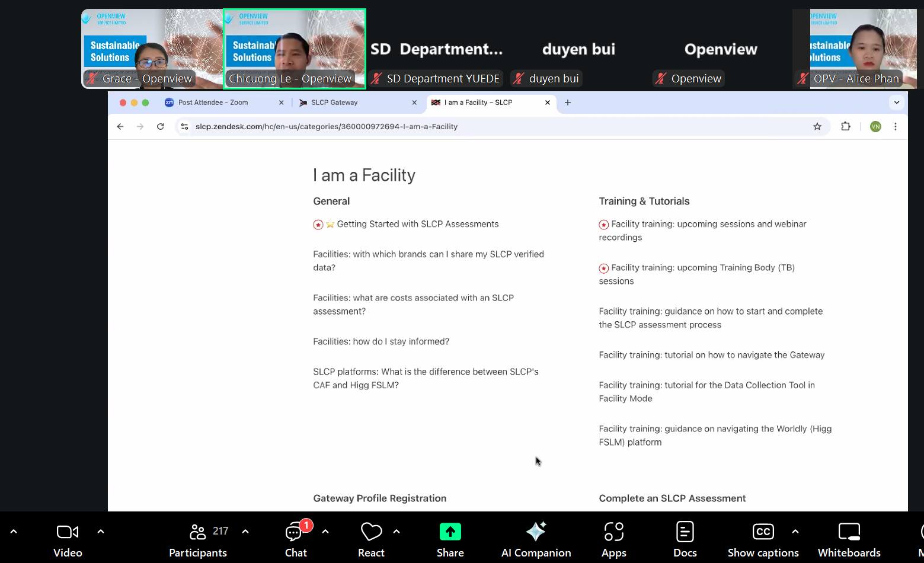This screenshot has height=563, width=924.
Task: Click browser back arrow
Action: (120, 126)
